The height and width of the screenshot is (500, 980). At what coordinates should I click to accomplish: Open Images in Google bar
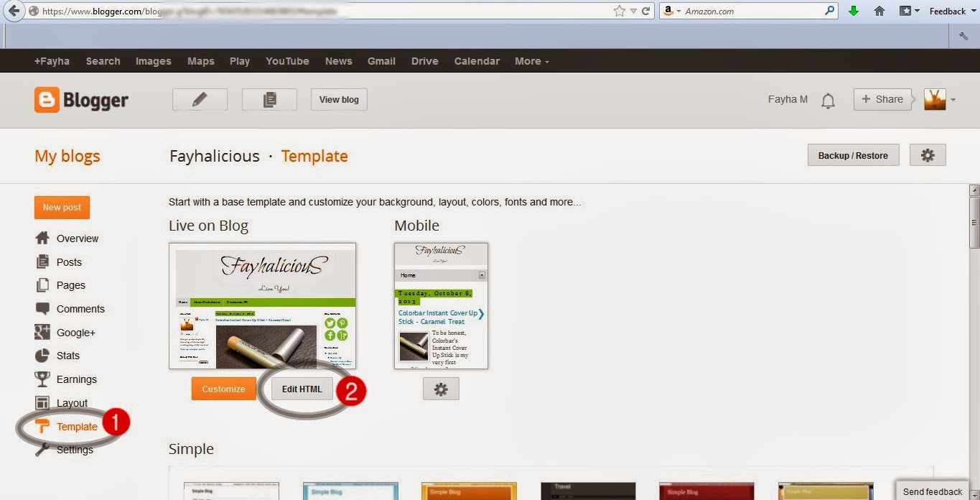[154, 61]
